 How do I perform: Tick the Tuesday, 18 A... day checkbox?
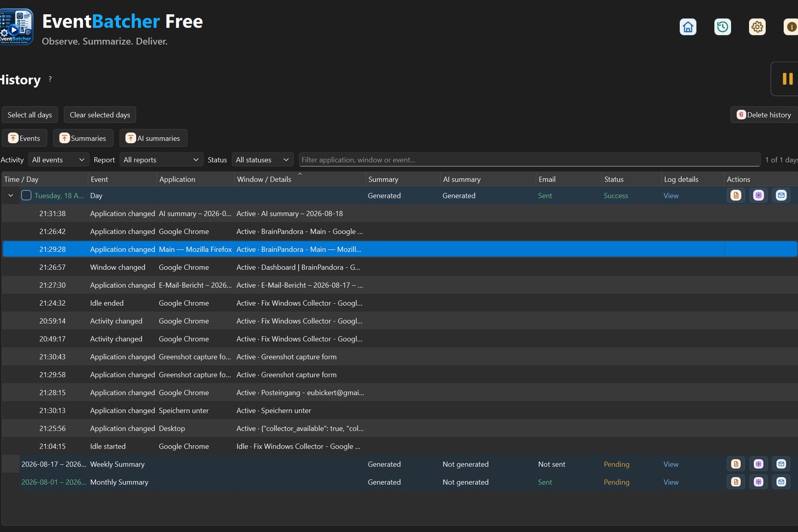click(26, 196)
